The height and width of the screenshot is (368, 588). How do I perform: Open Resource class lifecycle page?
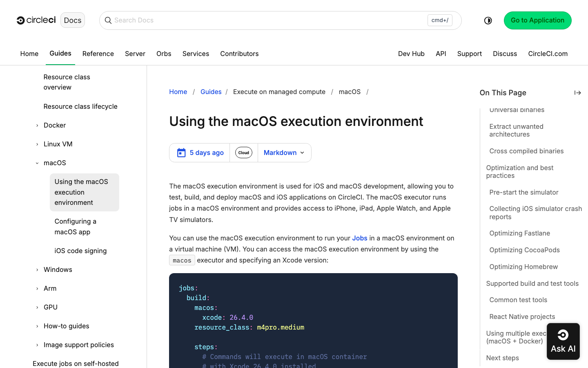80,106
